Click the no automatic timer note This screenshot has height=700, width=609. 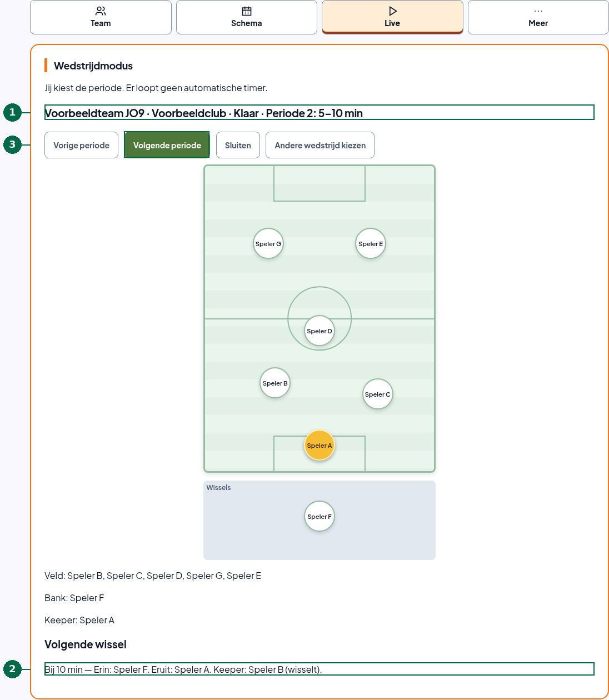coord(156,88)
